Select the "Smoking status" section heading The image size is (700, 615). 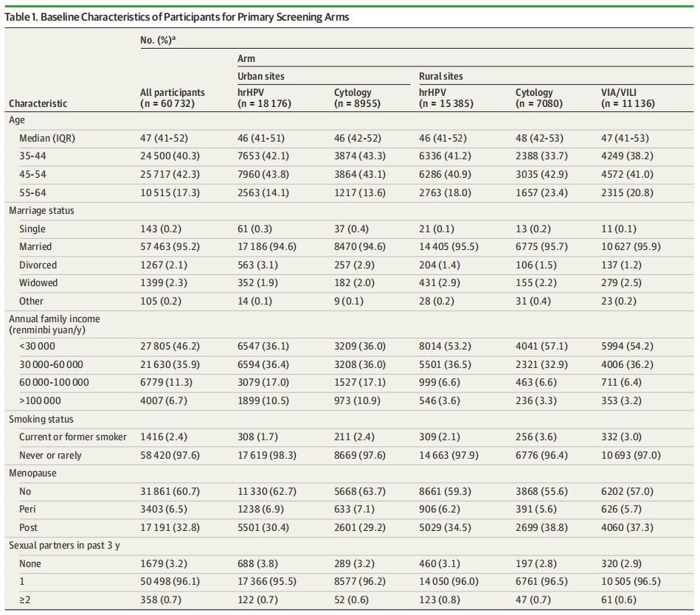coord(40,420)
